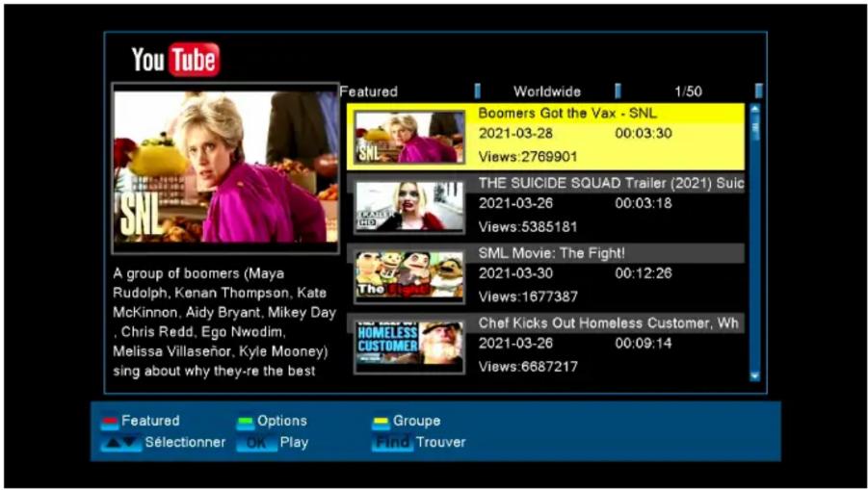Click the 00:03:30 duration
Image resolution: width=868 pixels, height=490 pixels.
pos(644,133)
